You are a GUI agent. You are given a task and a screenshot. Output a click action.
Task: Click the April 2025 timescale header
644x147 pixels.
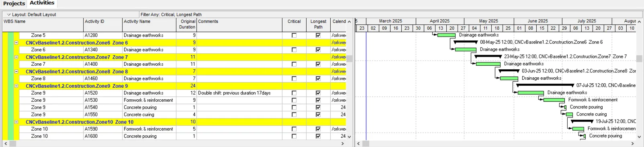440,21
